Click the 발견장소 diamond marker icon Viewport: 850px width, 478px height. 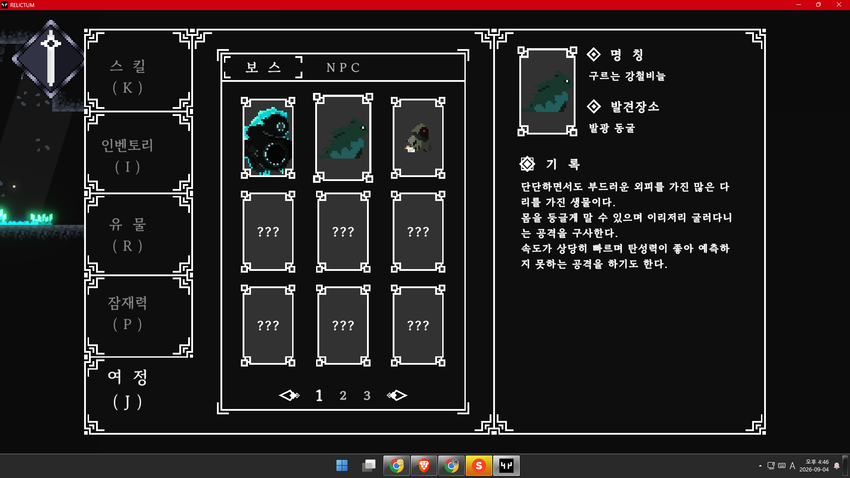coord(594,107)
